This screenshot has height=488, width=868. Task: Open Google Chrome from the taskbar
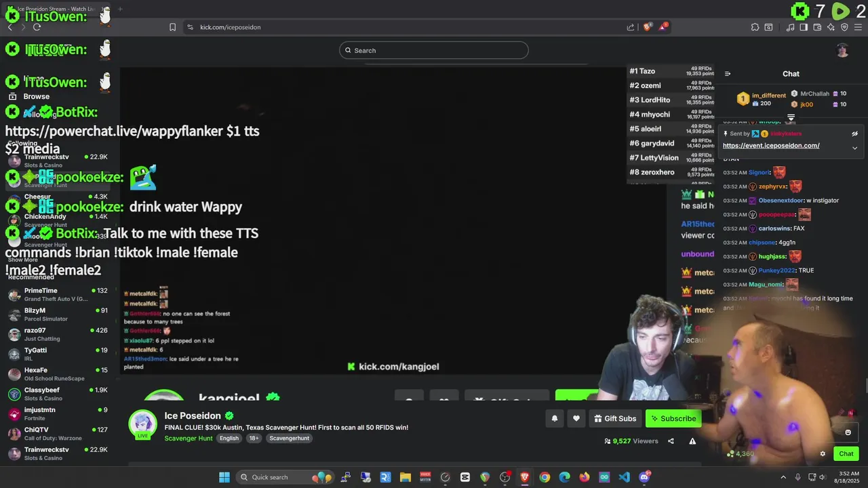point(545,477)
